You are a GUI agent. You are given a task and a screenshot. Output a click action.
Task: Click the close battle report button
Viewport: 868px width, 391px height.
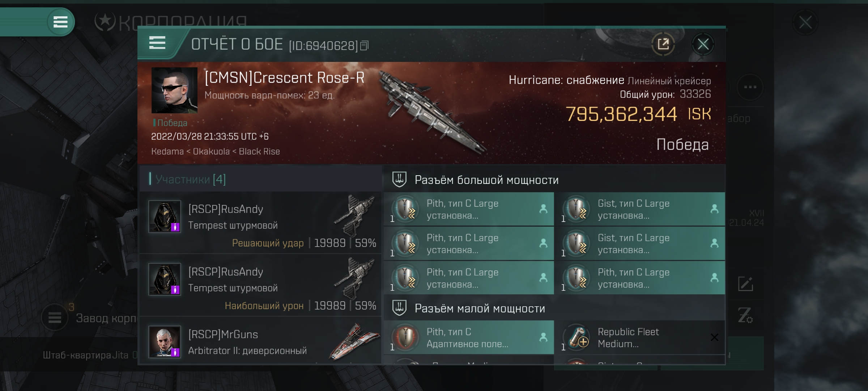pyautogui.click(x=703, y=44)
